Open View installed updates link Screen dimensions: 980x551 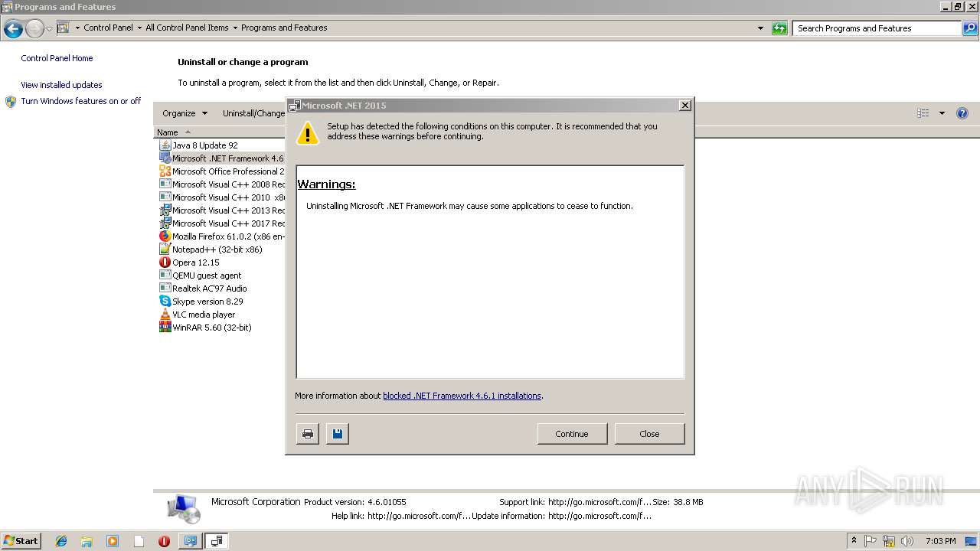[61, 85]
